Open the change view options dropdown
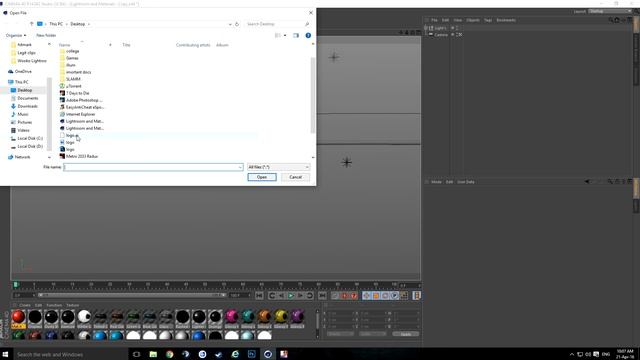 click(x=285, y=36)
